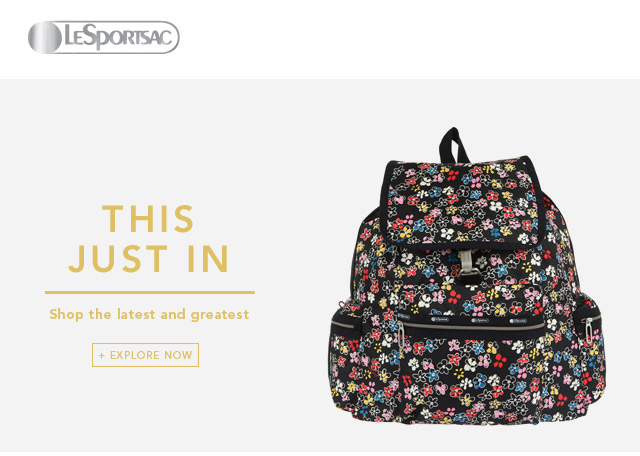This screenshot has height=456, width=640.
Task: Click the right side pocket of backpack
Action: pyautogui.click(x=590, y=347)
